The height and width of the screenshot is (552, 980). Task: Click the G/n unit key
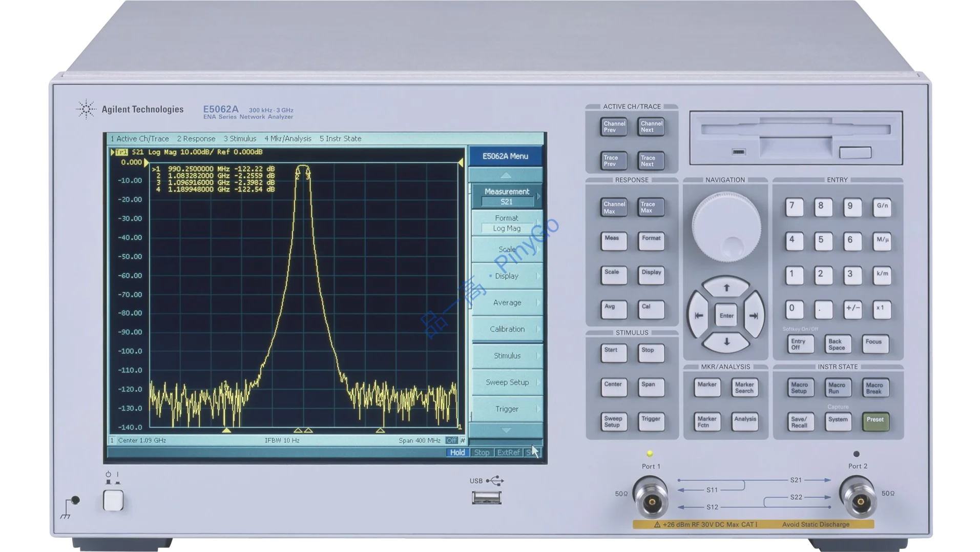coord(882,207)
